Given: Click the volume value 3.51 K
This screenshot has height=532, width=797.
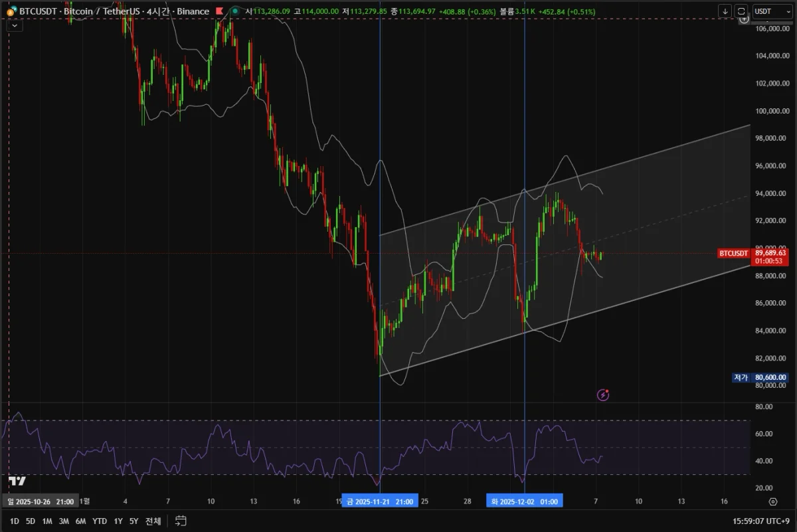Looking at the screenshot, I should click(525, 11).
